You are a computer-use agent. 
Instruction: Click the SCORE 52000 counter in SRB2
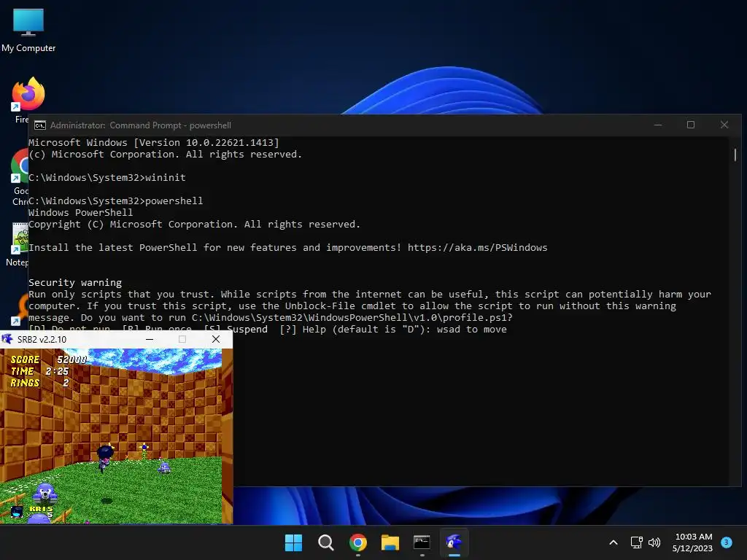coord(49,359)
